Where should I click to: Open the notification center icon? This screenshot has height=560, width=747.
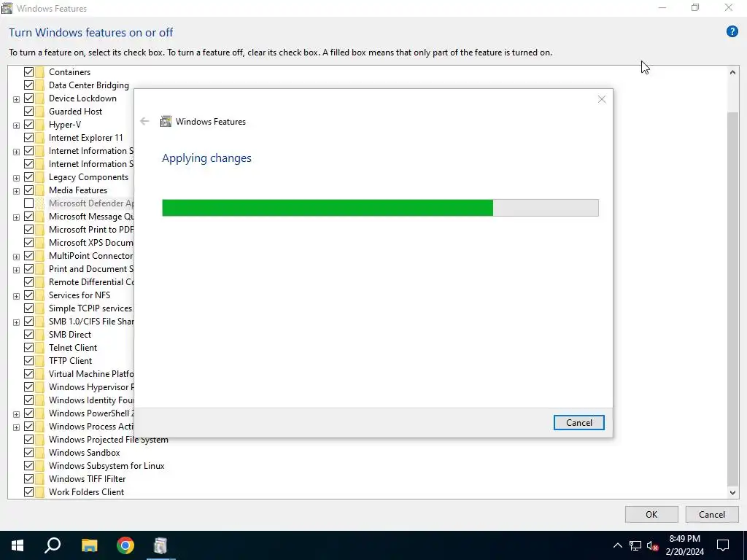click(x=723, y=545)
